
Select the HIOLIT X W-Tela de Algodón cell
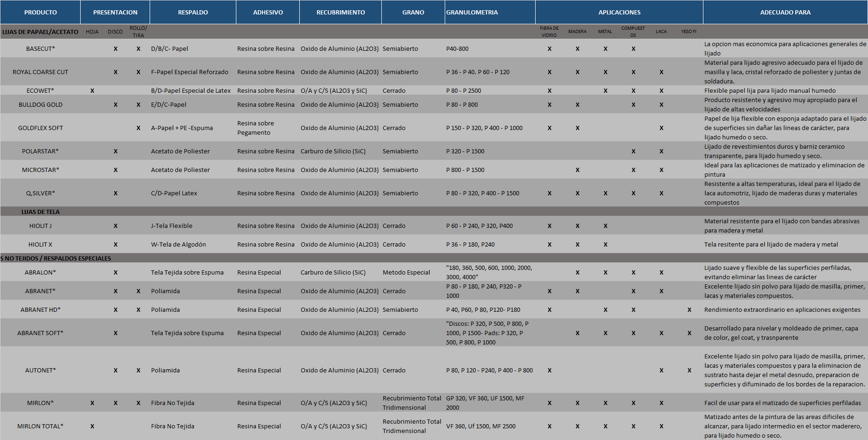[x=179, y=244]
